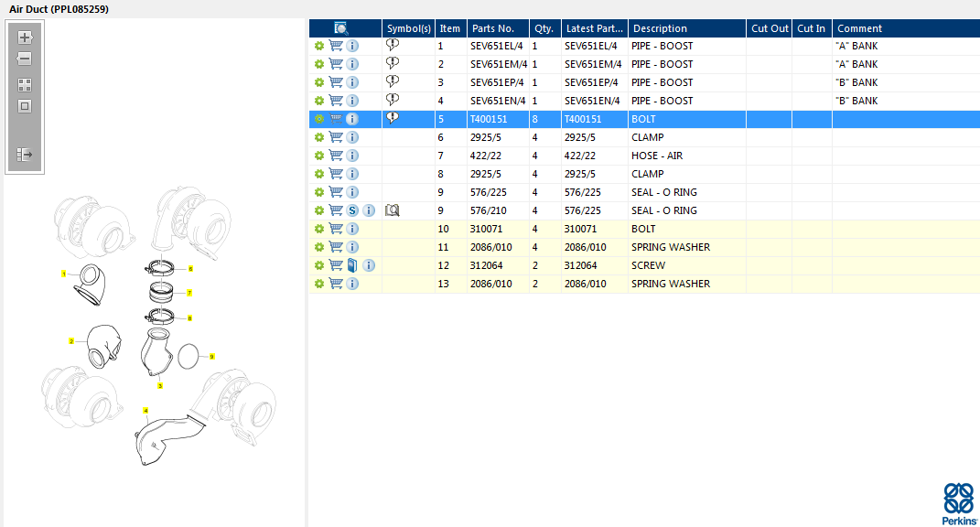Click the "A" BANK comment in row 1
Image resolution: width=980 pixels, height=527 pixels.
point(856,46)
